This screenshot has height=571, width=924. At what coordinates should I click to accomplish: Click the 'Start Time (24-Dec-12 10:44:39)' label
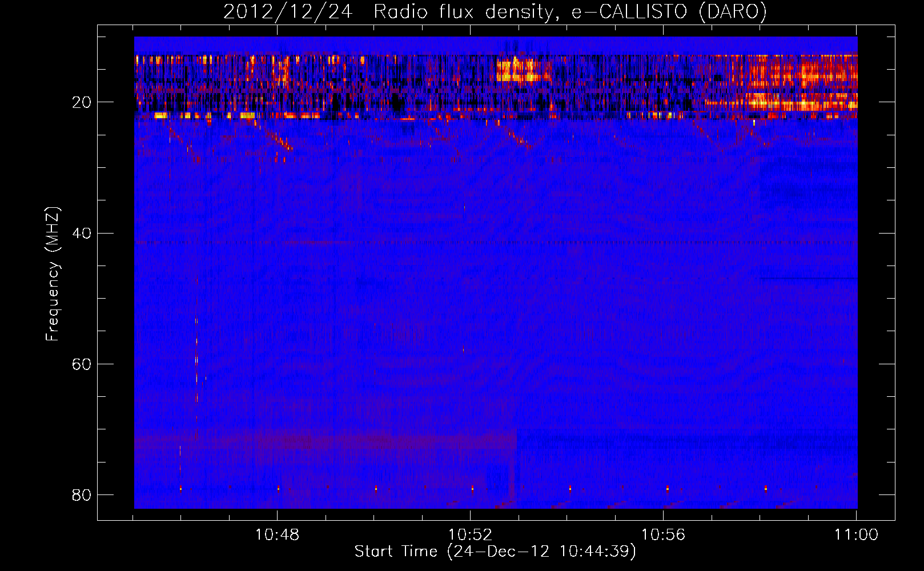pos(495,552)
